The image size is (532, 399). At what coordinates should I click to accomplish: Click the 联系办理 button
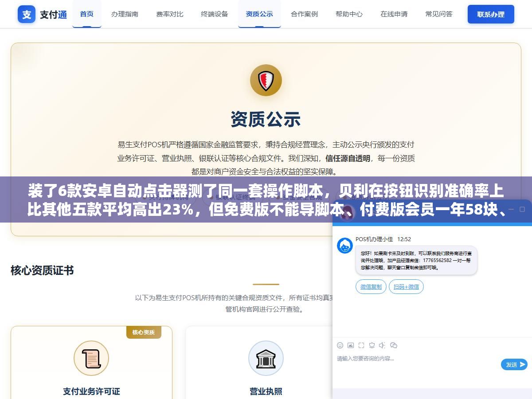tap(491, 14)
